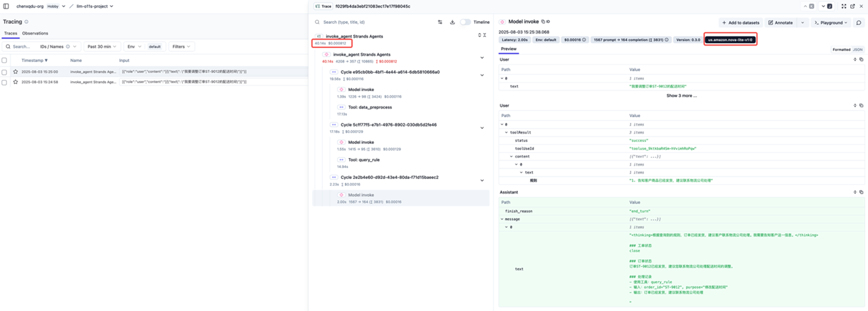Copy the Model invoke observation ID
The width and height of the screenshot is (868, 311).
(543, 21)
